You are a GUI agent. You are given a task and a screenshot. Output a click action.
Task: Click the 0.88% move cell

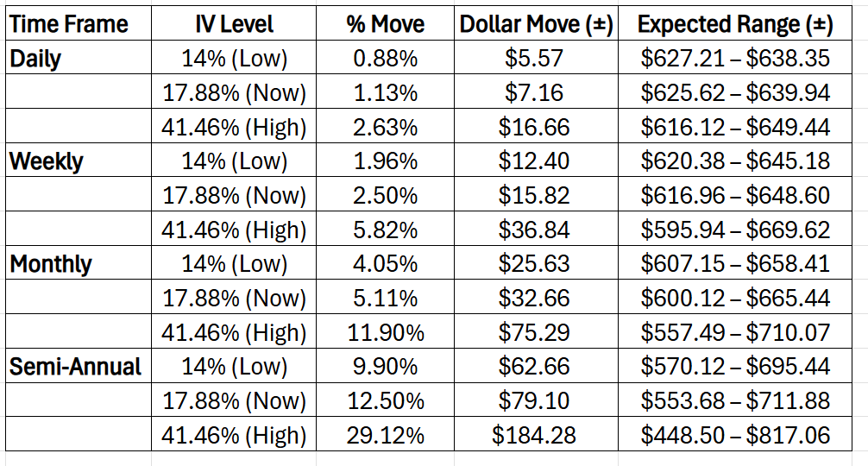[386, 59]
